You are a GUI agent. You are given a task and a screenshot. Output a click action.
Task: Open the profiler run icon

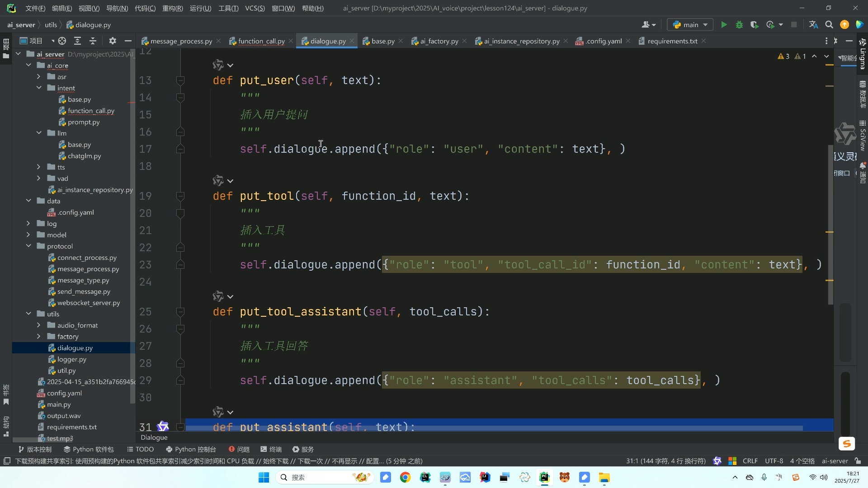pyautogui.click(x=770, y=25)
